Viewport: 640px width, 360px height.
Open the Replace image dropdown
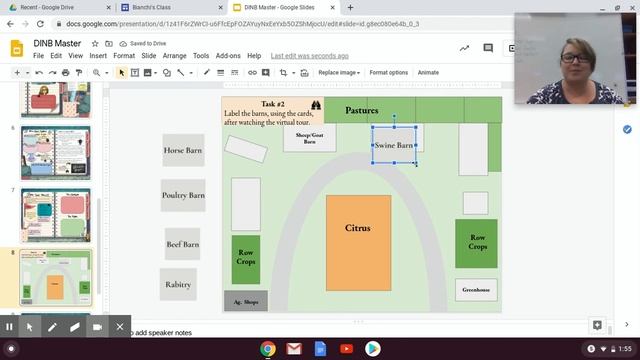click(339, 73)
